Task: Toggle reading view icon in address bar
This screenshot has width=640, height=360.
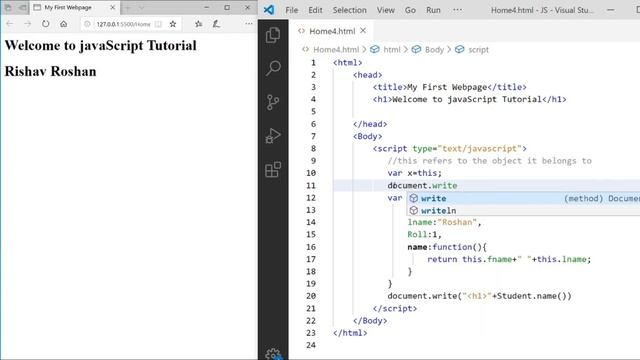Action: 158,24
